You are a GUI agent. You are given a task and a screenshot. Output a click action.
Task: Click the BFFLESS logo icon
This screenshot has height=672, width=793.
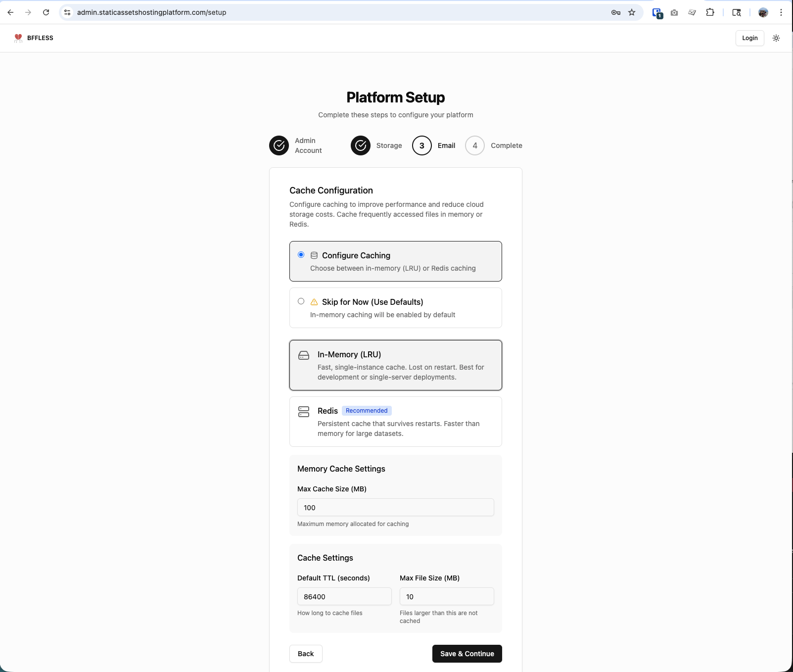[18, 38]
